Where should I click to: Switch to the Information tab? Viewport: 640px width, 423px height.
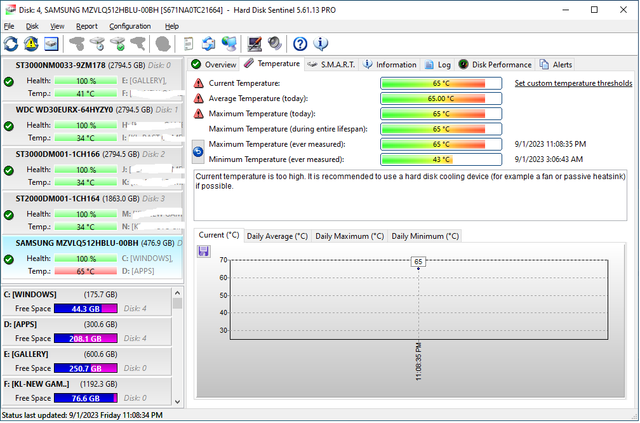389,65
